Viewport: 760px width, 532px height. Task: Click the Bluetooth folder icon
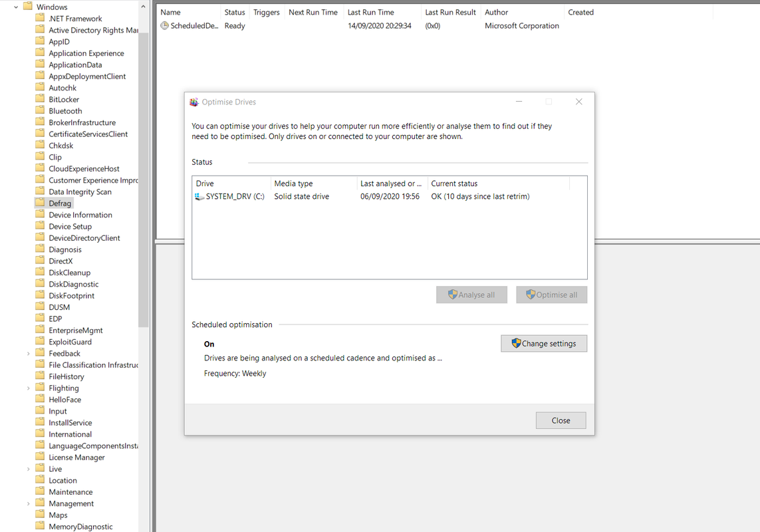click(41, 110)
